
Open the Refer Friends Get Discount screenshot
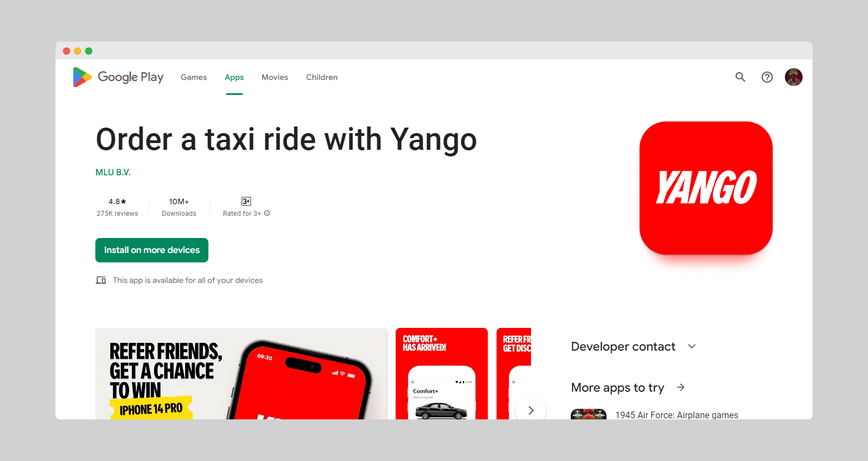[514, 373]
